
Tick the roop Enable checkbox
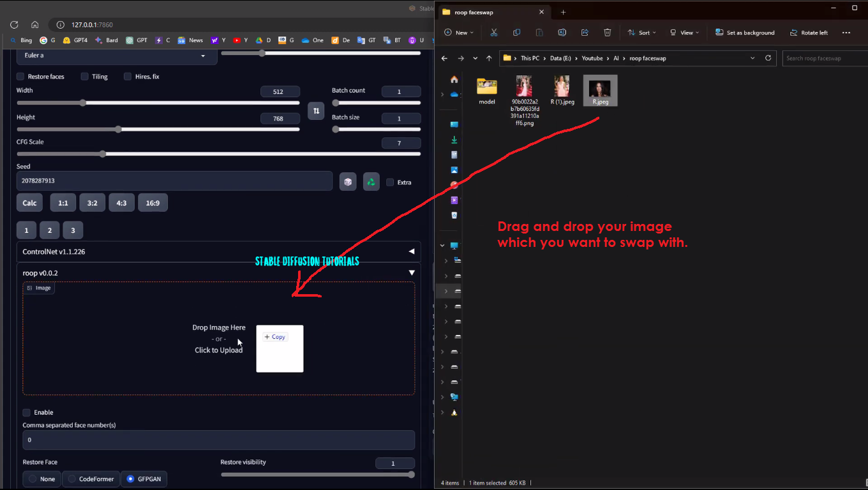tap(27, 413)
